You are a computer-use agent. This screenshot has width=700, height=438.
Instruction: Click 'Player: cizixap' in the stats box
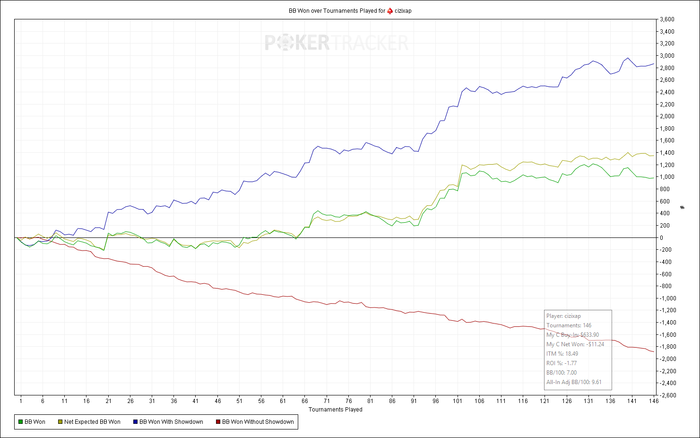pyautogui.click(x=563, y=316)
